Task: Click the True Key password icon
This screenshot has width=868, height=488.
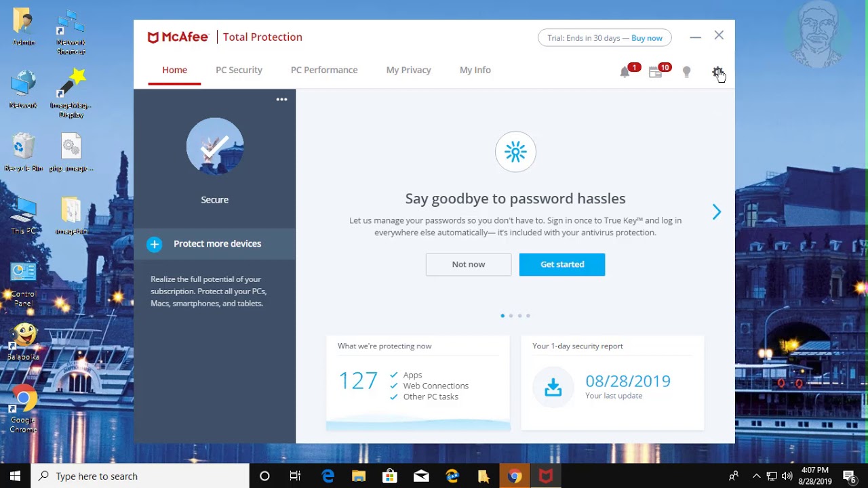Action: (x=515, y=152)
